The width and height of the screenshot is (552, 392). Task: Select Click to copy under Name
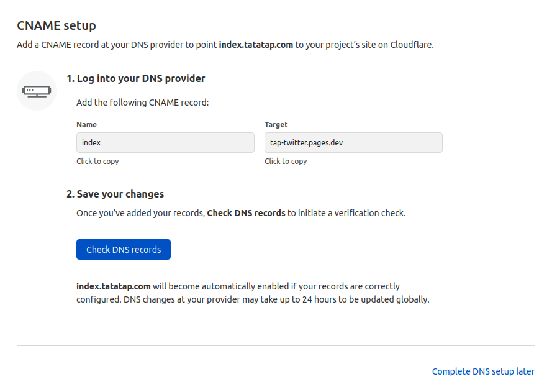[x=97, y=162]
